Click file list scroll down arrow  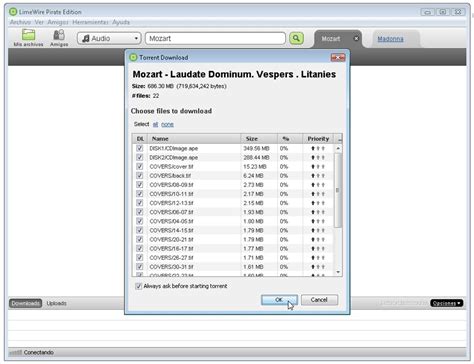(338, 272)
